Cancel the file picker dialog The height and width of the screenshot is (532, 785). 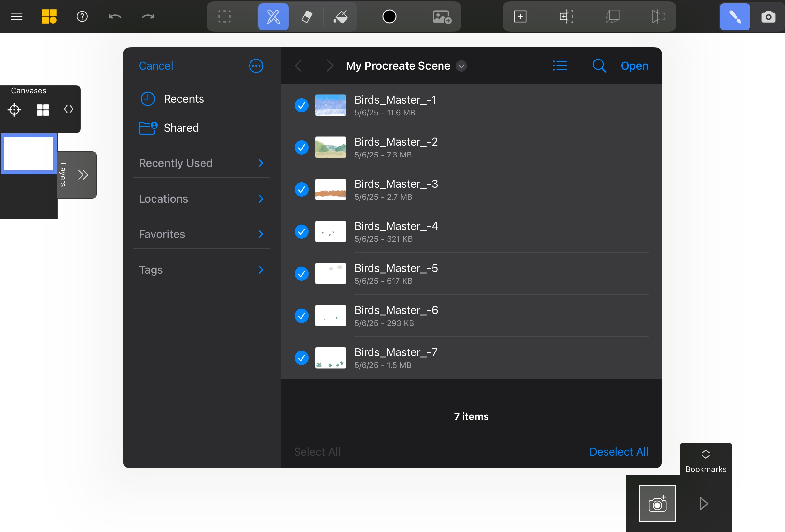pyautogui.click(x=156, y=66)
